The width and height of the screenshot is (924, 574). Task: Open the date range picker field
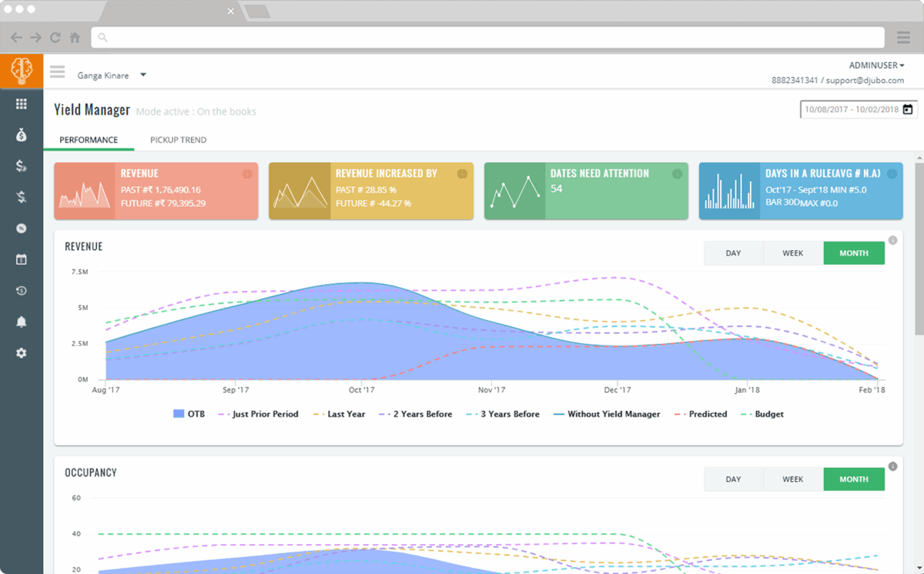pyautogui.click(x=859, y=109)
